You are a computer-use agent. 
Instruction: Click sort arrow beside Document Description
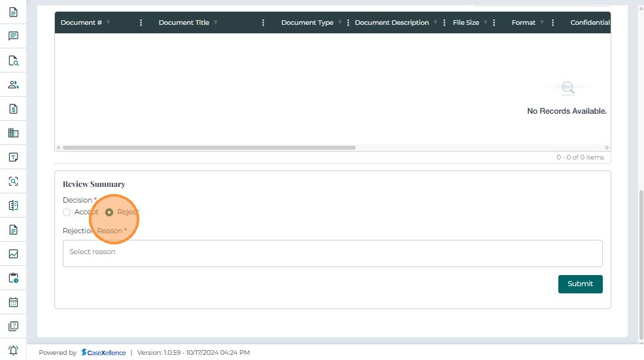[x=435, y=23]
